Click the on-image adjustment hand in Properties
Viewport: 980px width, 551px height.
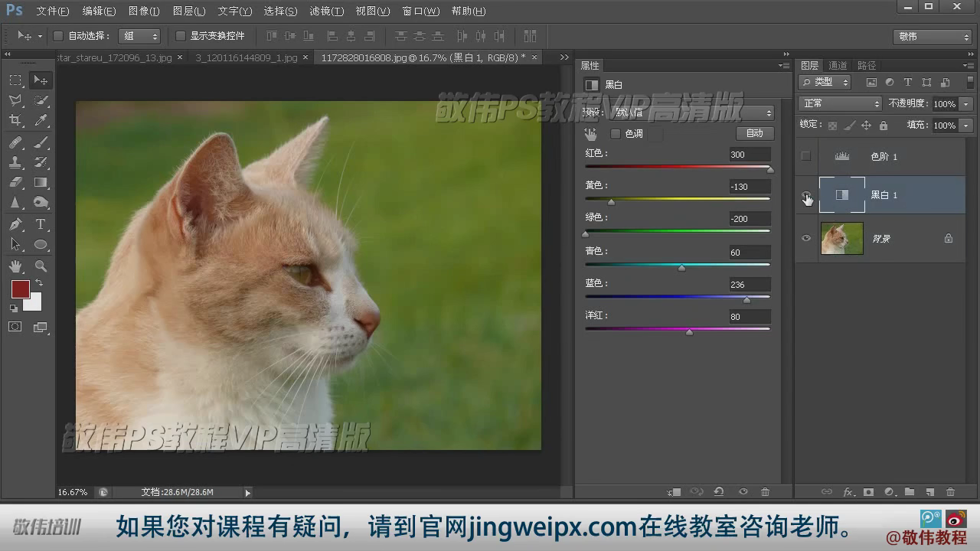590,134
